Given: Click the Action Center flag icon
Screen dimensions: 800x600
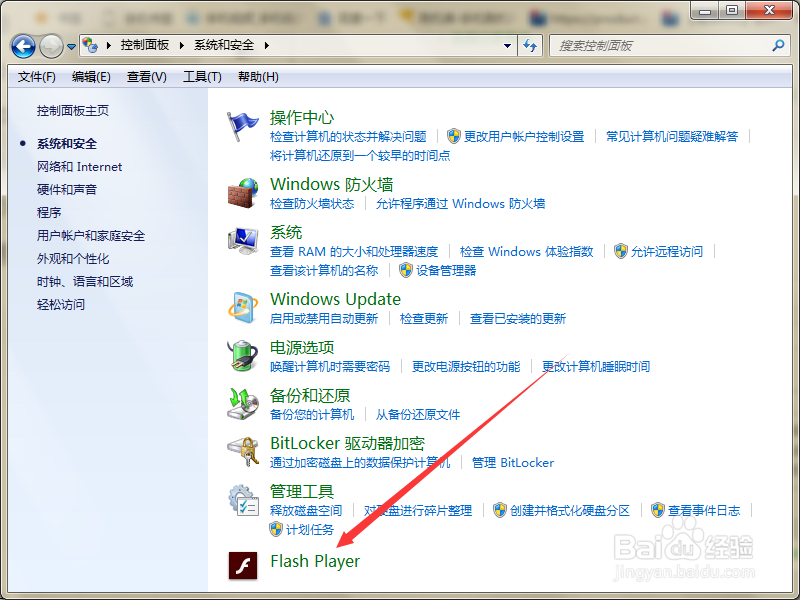Looking at the screenshot, I should tap(242, 127).
